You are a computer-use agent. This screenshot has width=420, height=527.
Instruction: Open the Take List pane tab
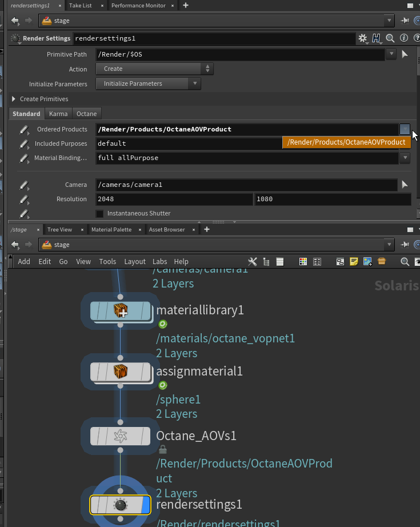pyautogui.click(x=81, y=5)
